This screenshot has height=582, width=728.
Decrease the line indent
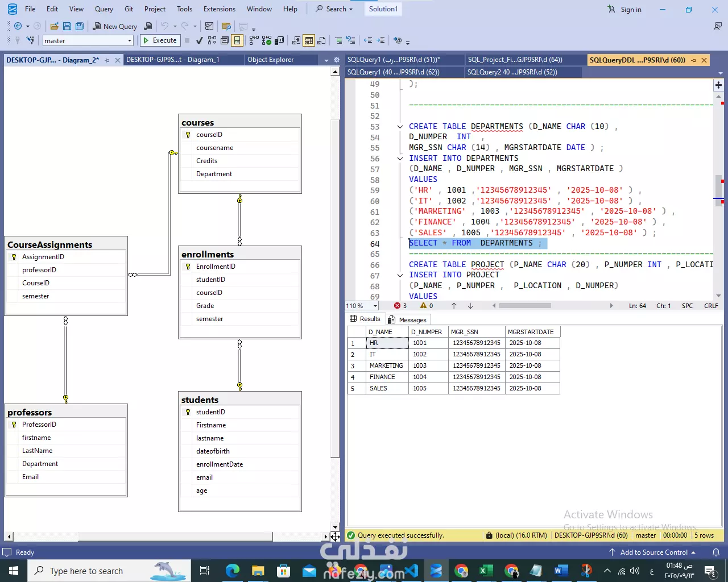point(368,40)
